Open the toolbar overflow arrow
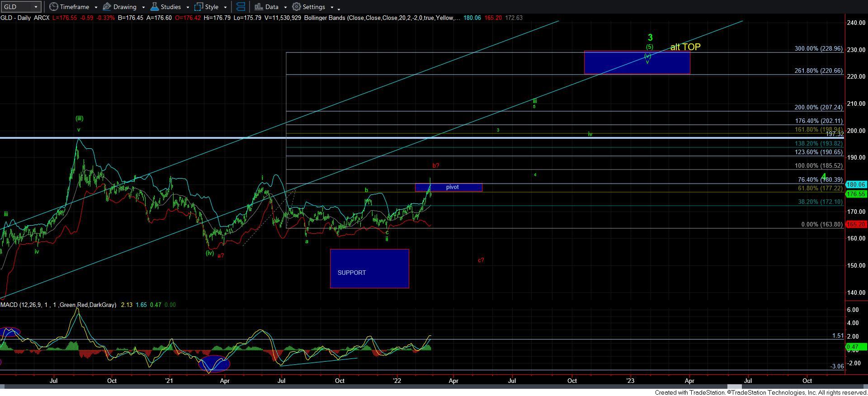This screenshot has width=868, height=396. tap(339, 8)
